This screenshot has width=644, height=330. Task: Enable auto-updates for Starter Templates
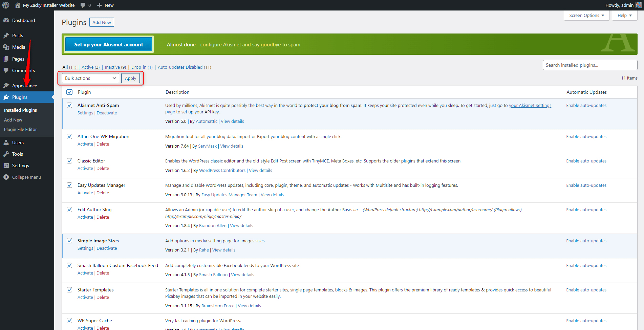click(x=586, y=290)
